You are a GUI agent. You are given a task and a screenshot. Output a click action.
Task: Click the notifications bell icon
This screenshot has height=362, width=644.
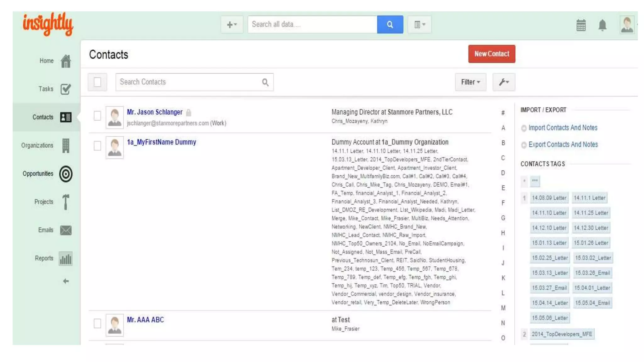pos(602,25)
